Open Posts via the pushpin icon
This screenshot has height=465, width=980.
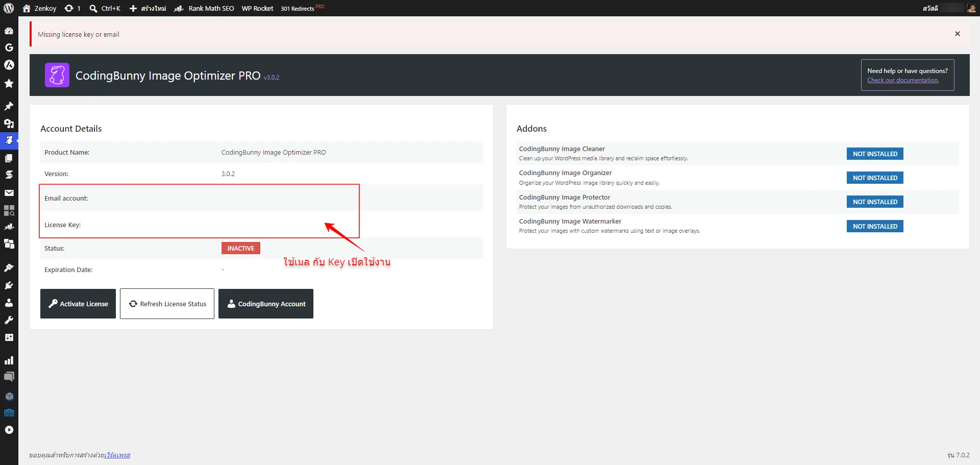9,106
